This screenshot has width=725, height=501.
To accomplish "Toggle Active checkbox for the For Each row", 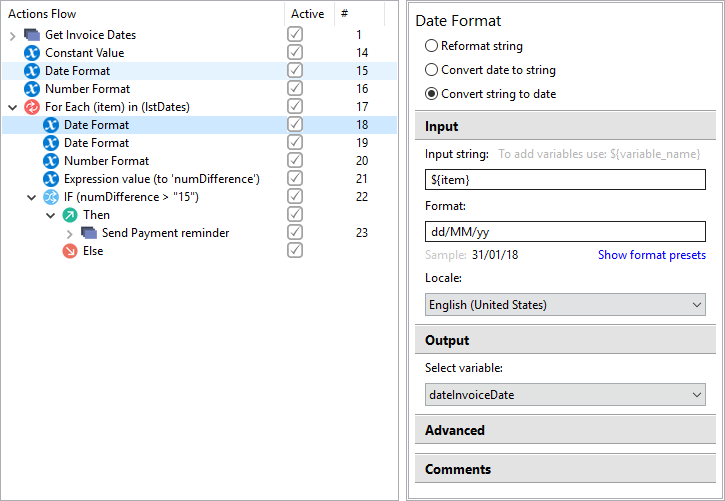I will coord(295,106).
